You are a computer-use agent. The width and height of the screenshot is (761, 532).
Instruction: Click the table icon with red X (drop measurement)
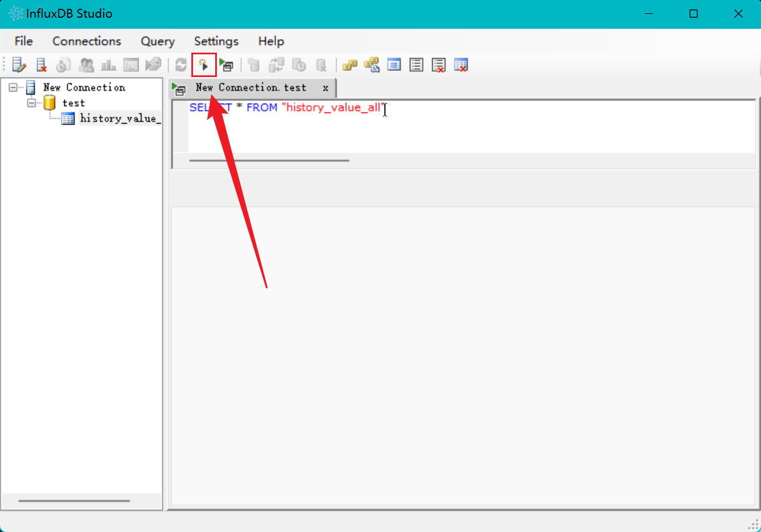[x=461, y=65]
